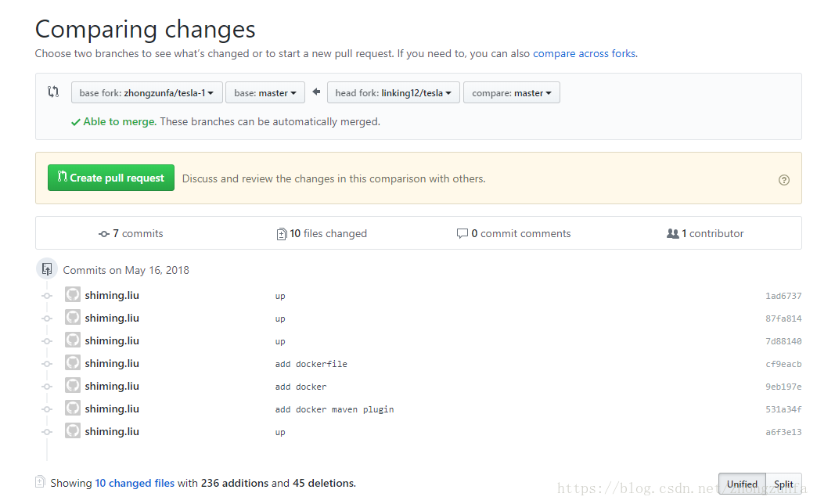Screen dimensions: 817x504
Task: Open the compare: master branch dropdown
Action: click(x=512, y=93)
